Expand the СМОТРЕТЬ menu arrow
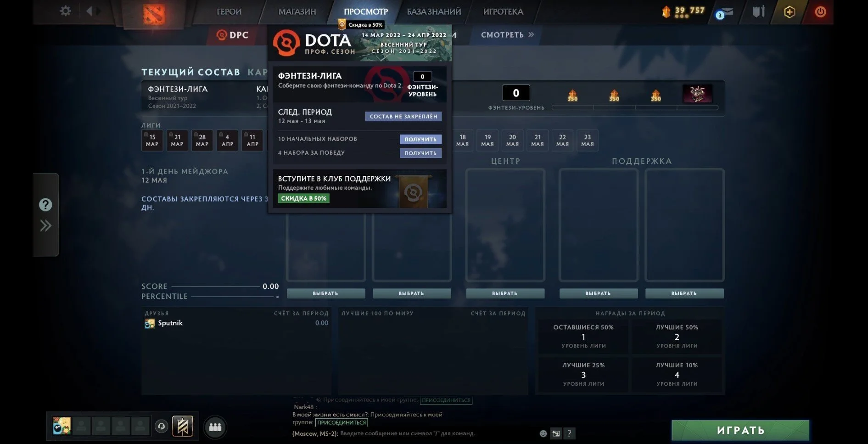This screenshot has width=868, height=444. 532,34
